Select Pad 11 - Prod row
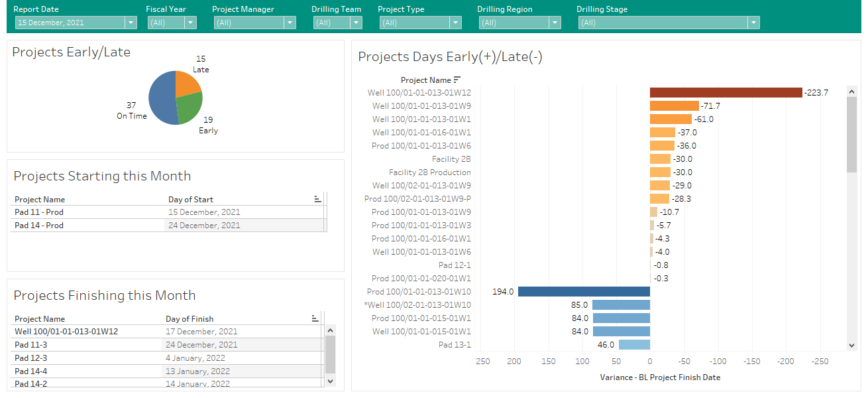 40,212
